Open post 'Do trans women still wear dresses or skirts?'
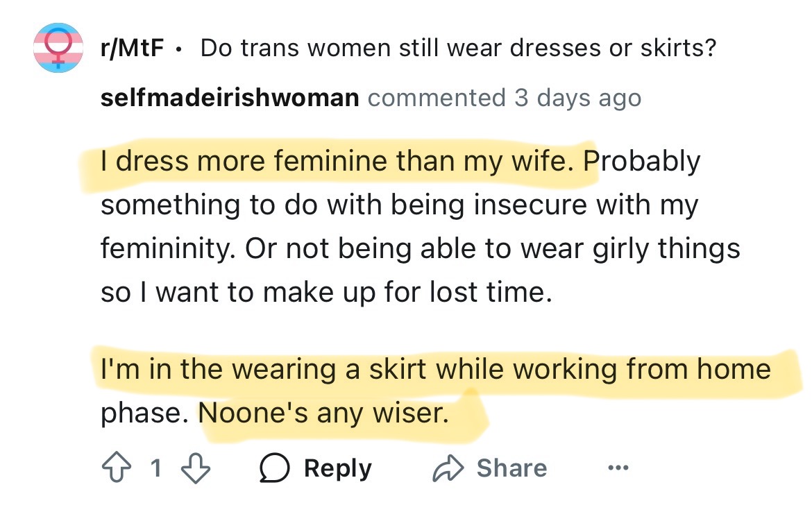Viewport: 812px width, 521px height. coord(458,48)
